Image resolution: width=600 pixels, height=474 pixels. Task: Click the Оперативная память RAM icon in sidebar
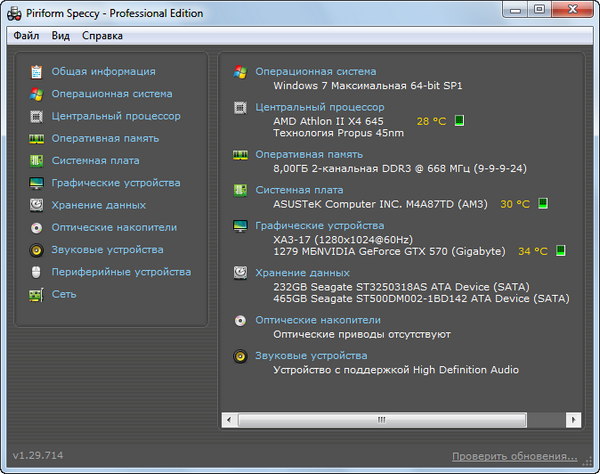(36, 138)
